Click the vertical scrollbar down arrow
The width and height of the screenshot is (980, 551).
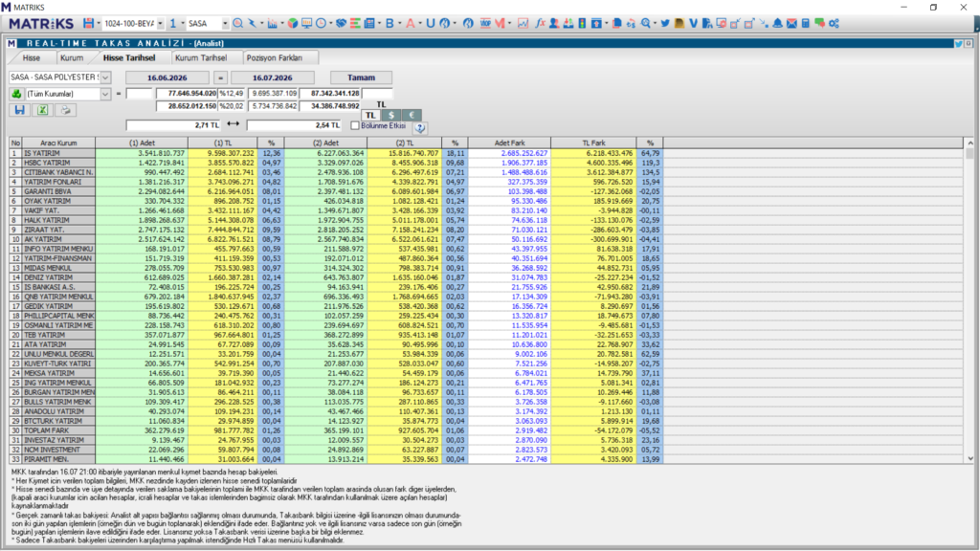tap(970, 458)
